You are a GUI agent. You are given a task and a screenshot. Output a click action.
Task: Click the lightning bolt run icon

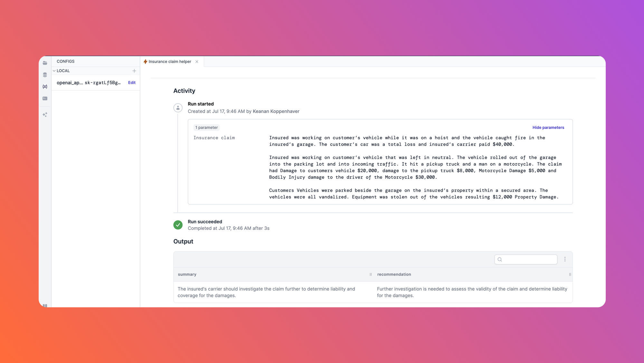tap(145, 62)
